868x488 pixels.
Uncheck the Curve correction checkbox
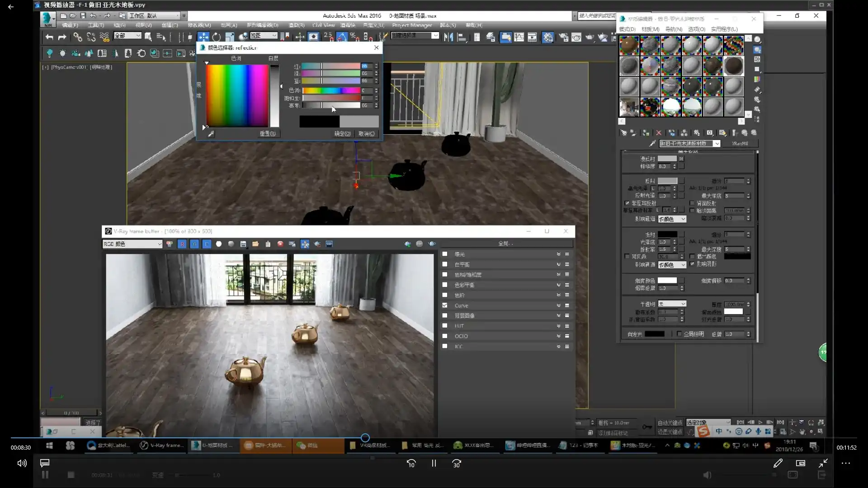pos(445,305)
